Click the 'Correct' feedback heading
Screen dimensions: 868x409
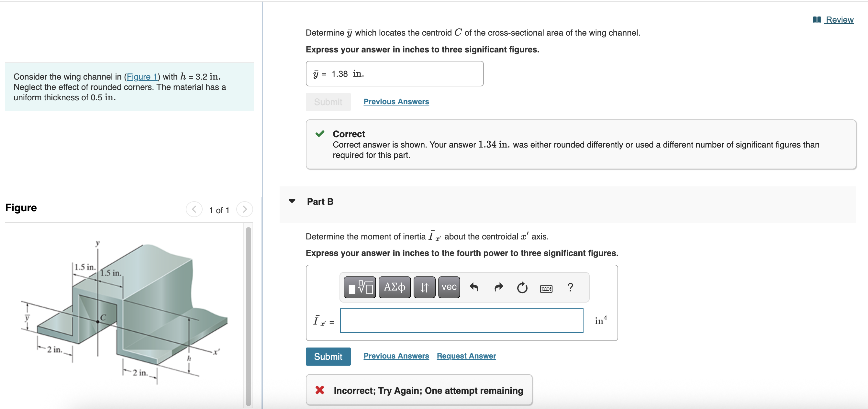tap(349, 134)
